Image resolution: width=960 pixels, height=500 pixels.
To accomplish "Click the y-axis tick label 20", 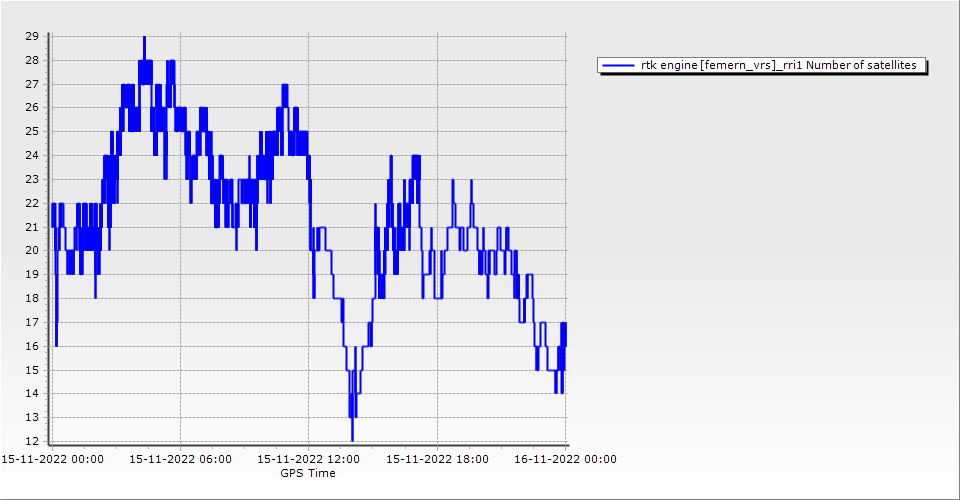I will [32, 250].
